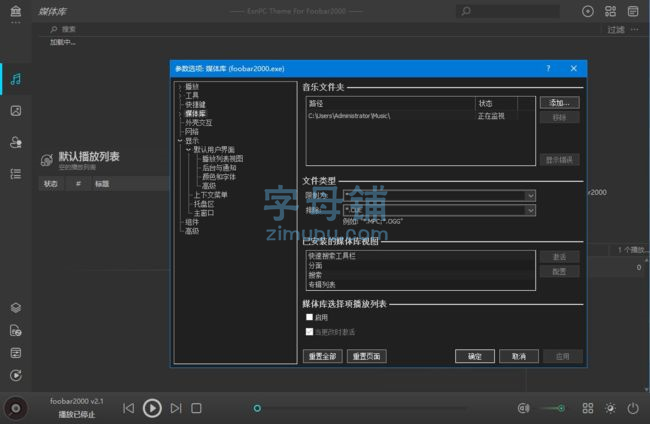Open the three-dots menu beside 过滤
Viewport: 650px width, 424px height.
[x=635, y=29]
